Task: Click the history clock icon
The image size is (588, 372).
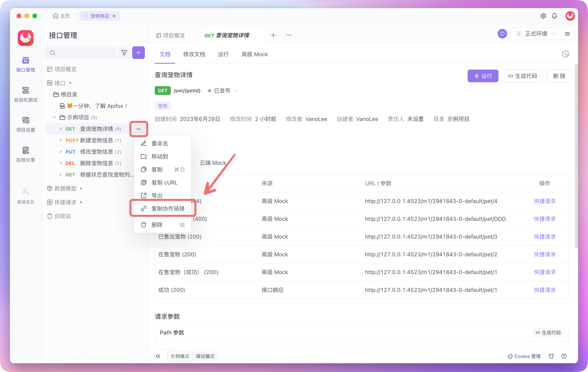Action: click(x=565, y=54)
